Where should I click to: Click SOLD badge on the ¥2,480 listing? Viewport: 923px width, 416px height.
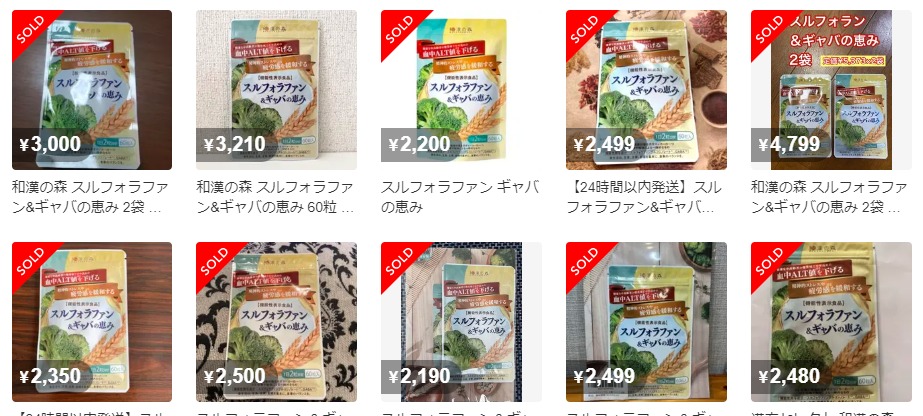[770, 261]
